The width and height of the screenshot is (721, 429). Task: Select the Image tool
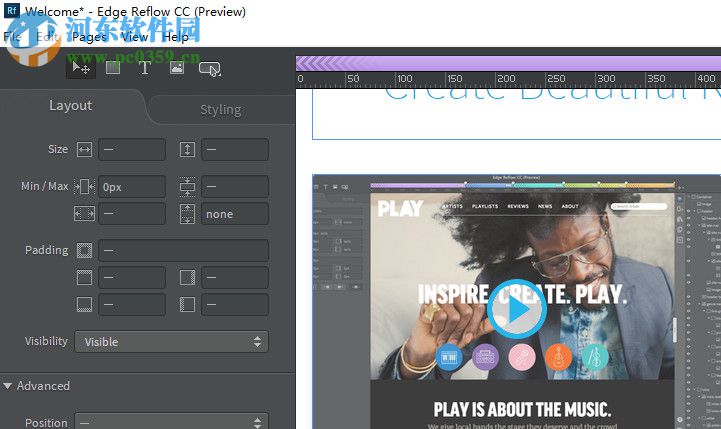coord(177,68)
